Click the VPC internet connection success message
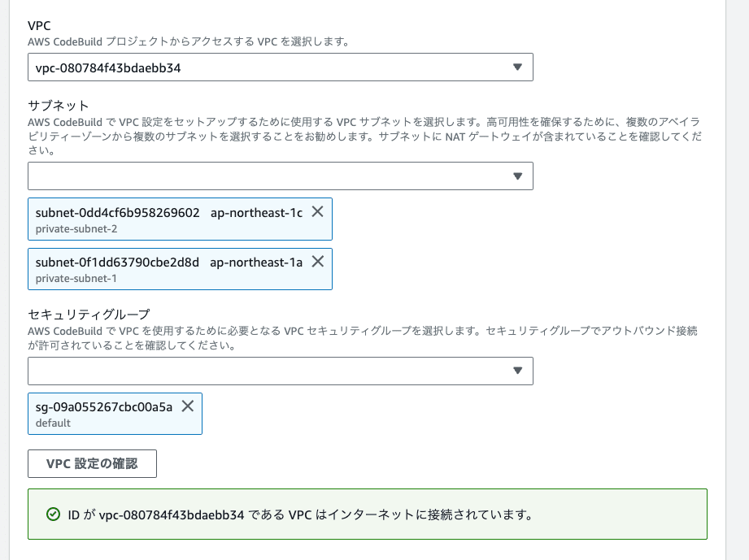Viewport: 749px width, 560px height. (x=300, y=514)
